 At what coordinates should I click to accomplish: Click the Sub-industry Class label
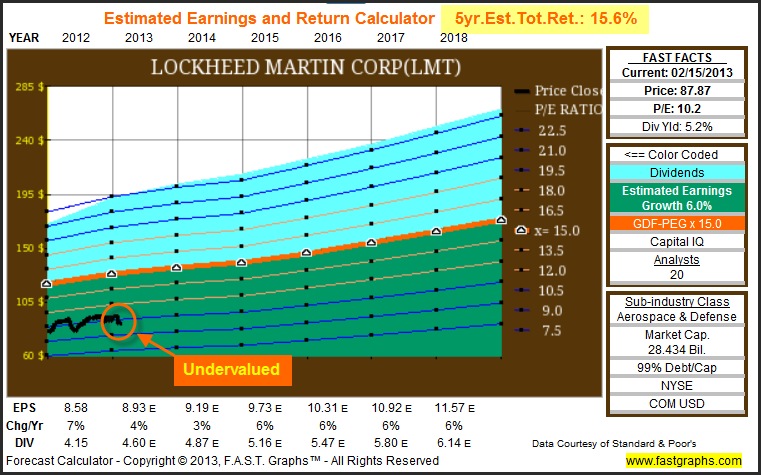pos(677,302)
